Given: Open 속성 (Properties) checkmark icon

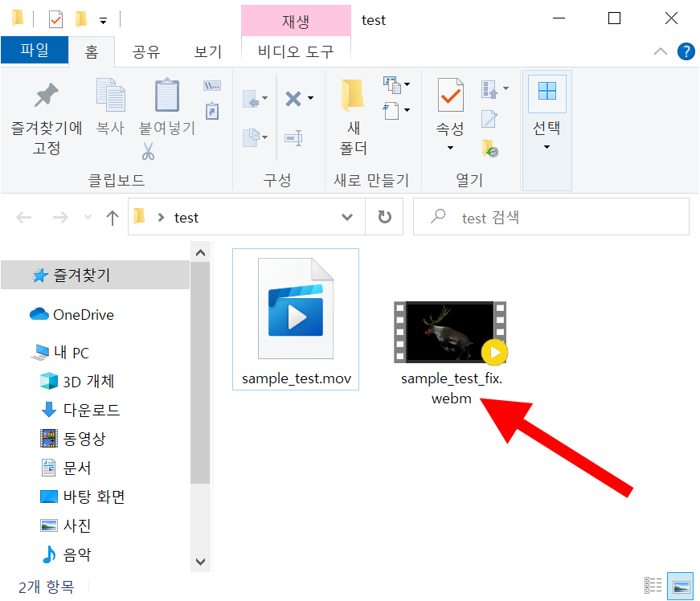Looking at the screenshot, I should coord(450,95).
